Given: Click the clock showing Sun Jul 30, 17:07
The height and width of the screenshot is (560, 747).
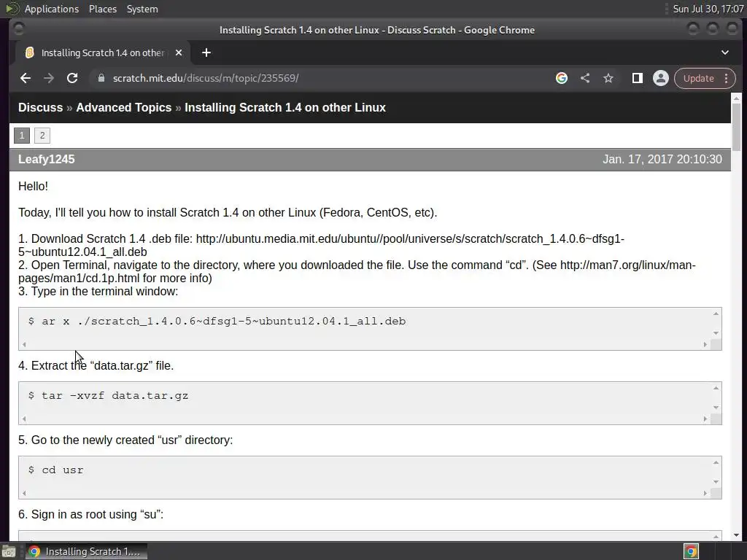Looking at the screenshot, I should (x=708, y=9).
